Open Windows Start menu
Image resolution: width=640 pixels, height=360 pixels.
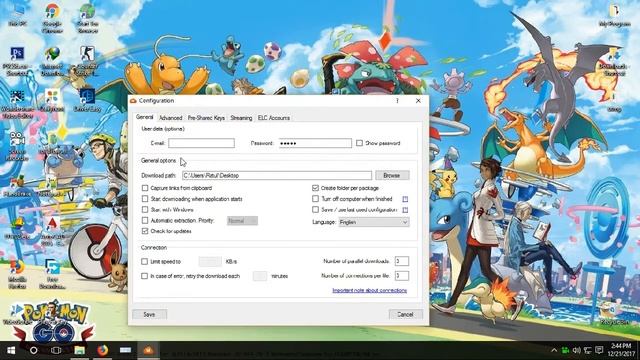click(x=11, y=350)
